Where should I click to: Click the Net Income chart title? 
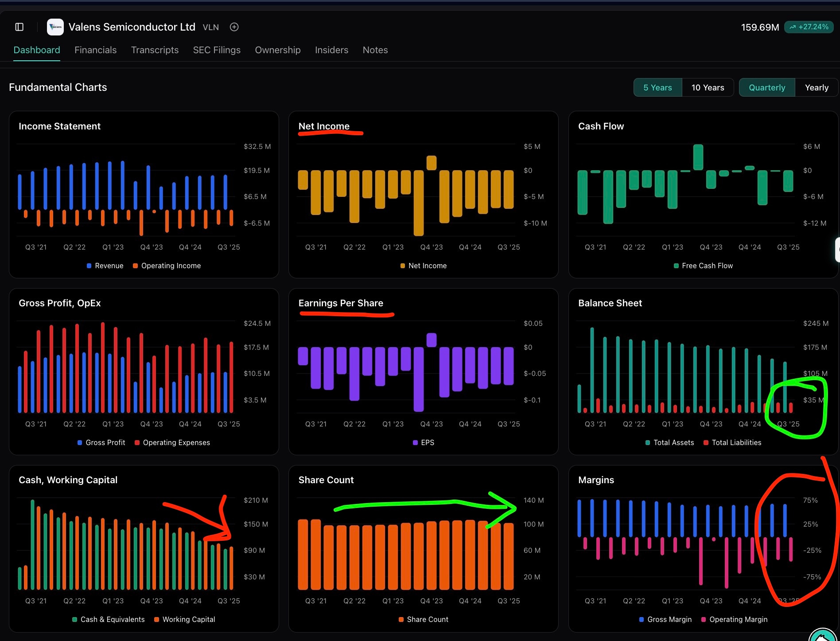(x=324, y=126)
